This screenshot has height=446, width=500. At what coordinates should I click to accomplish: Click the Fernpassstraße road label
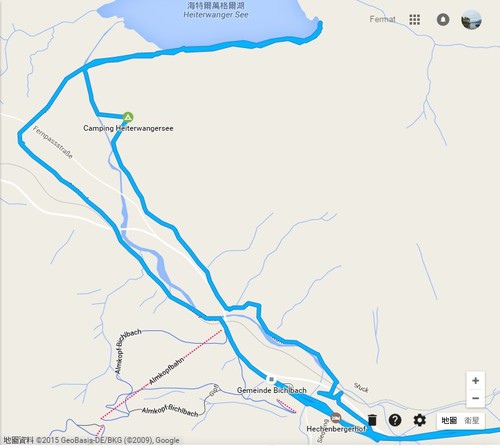[x=53, y=142]
